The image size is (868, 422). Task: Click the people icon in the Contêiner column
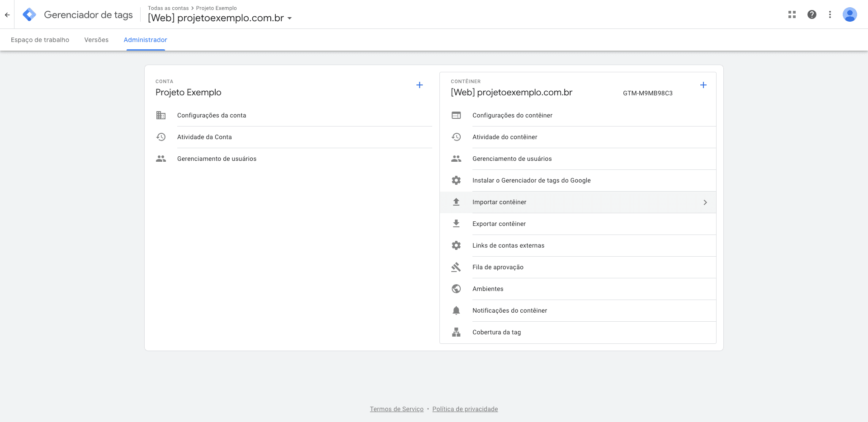point(456,159)
